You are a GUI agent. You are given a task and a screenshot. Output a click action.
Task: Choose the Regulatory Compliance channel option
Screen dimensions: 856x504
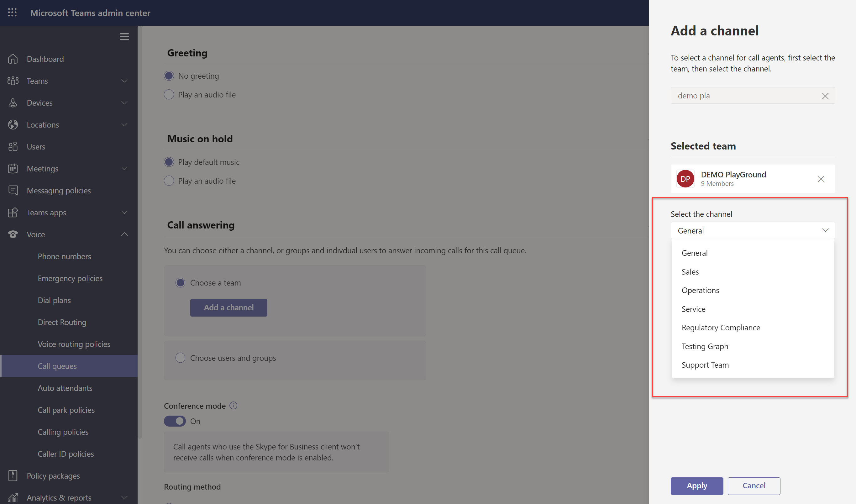[721, 328]
